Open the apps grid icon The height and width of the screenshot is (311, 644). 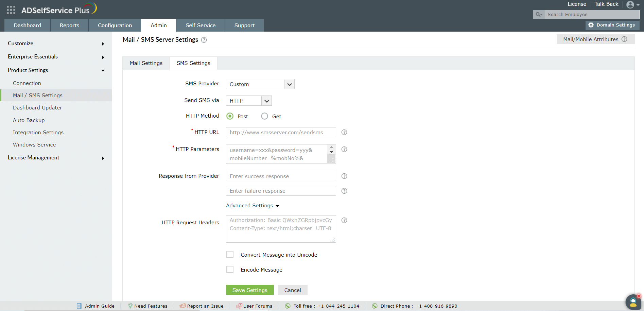click(11, 10)
